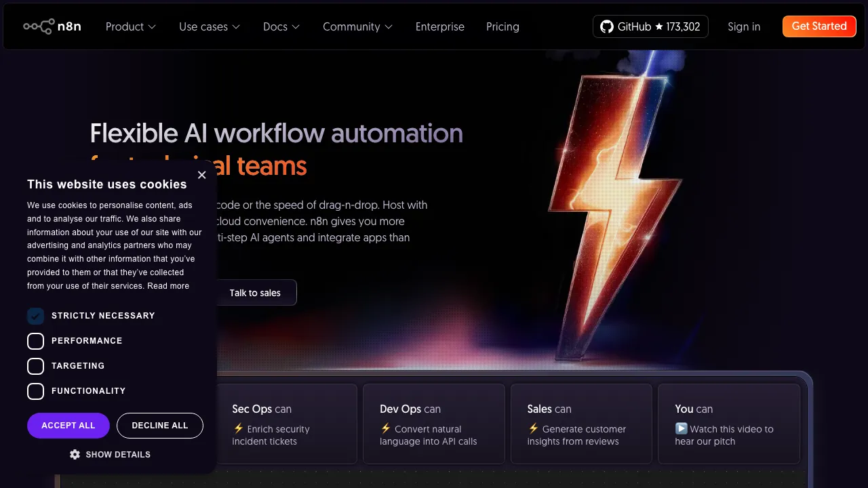Click lightning icon in Sales card

click(x=533, y=428)
